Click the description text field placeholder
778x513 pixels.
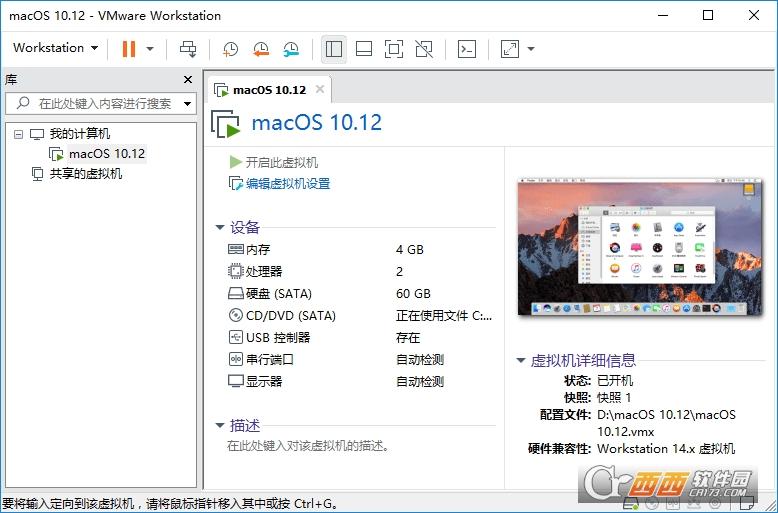[308, 446]
